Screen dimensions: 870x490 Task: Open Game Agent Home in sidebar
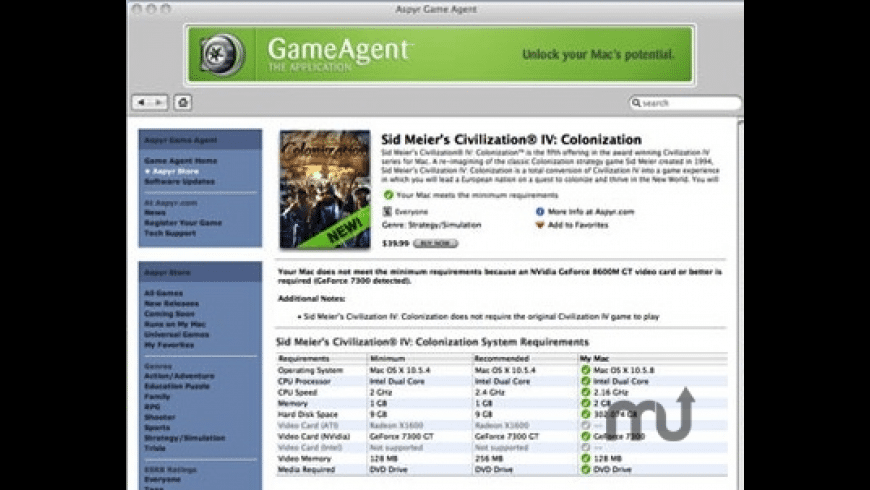[181, 161]
